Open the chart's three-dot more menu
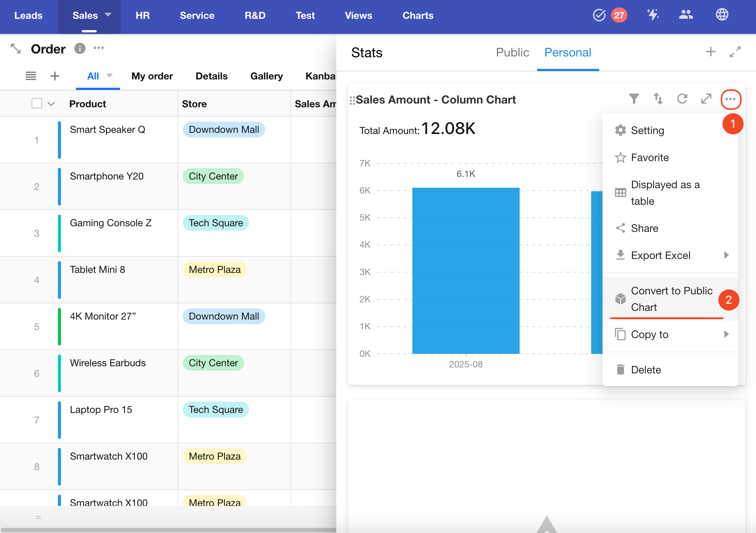Screen dimensions: 756x533 click(x=730, y=99)
